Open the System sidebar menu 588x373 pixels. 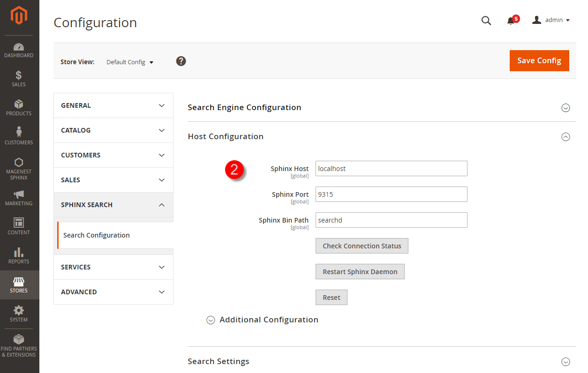click(x=19, y=314)
